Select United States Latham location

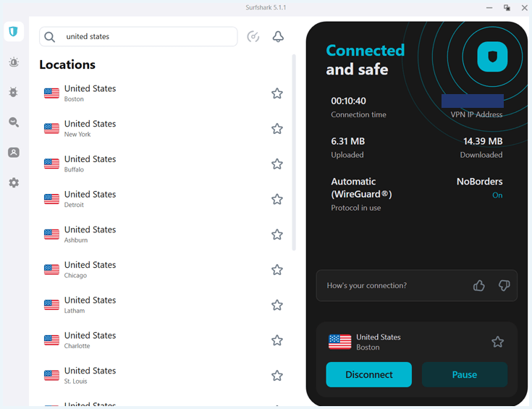163,305
